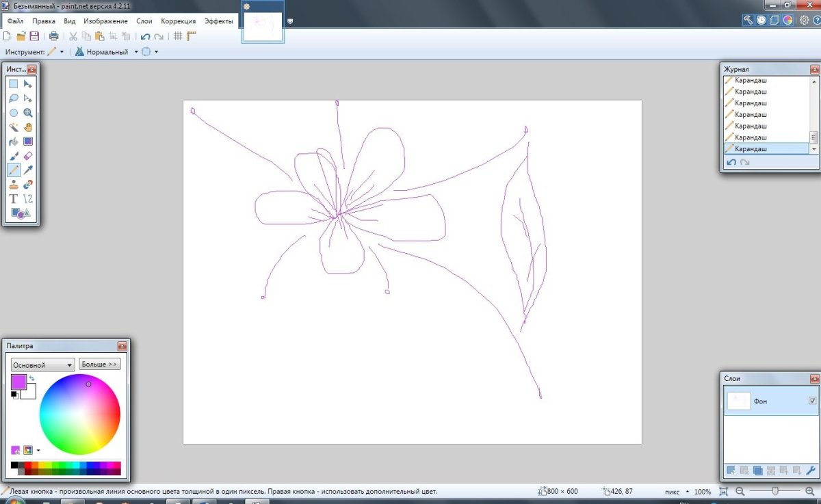Screen dimensions: 821x504
Task: Choose the Eraser tool
Action: tap(28, 156)
